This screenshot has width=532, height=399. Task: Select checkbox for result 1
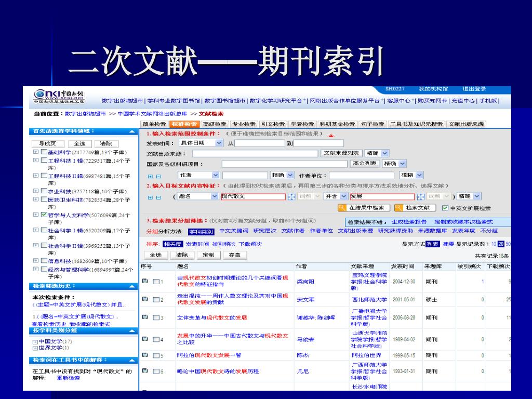click(156, 281)
